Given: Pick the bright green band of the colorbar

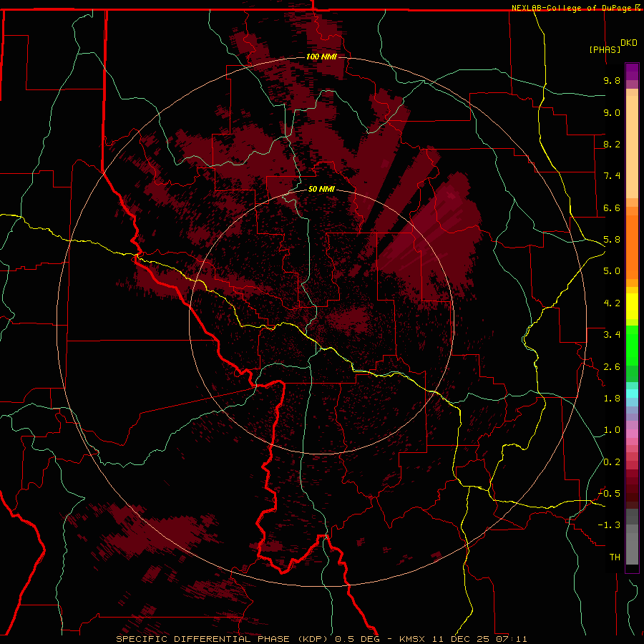Looking at the screenshot, I should pyautogui.click(x=632, y=345).
